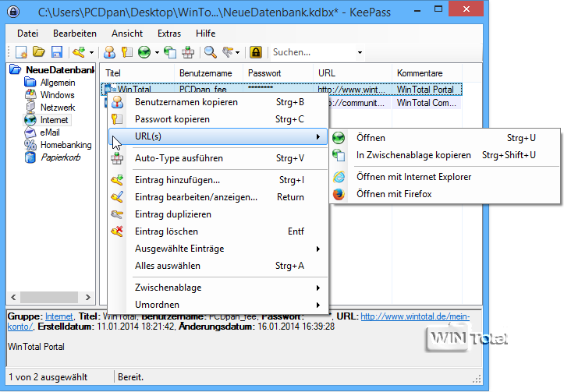Open the Ansicht menu
The width and height of the screenshot is (564, 392).
coord(127,34)
